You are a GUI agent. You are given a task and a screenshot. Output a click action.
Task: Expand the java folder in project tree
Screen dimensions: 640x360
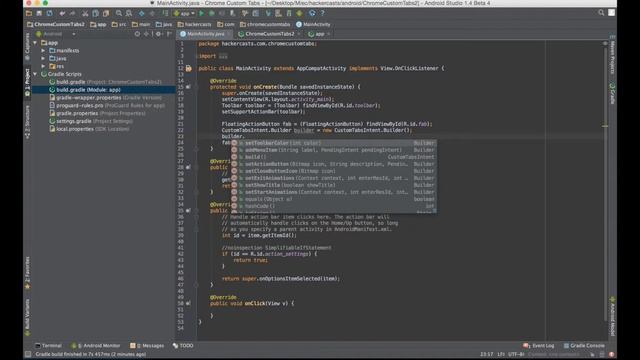43,58
